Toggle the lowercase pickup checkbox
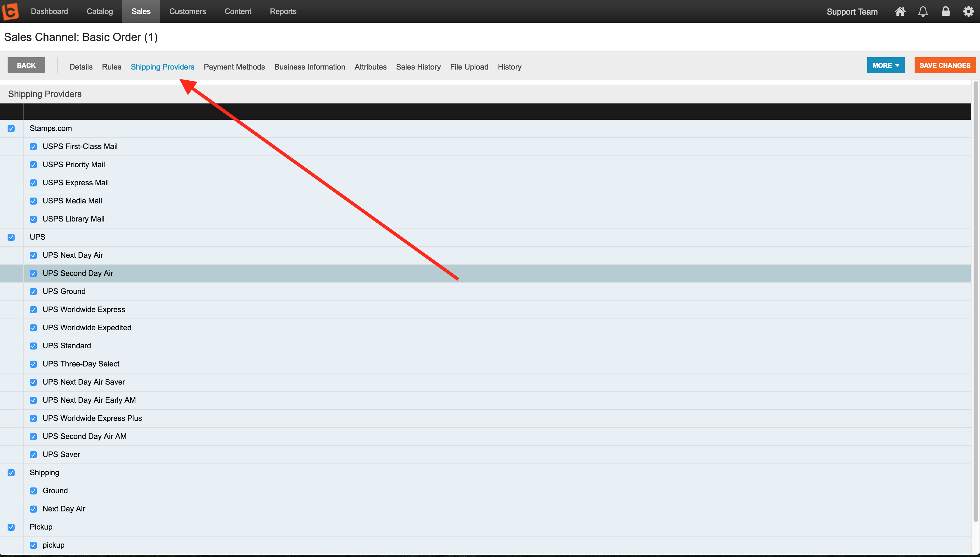The width and height of the screenshot is (980, 557). pos(33,545)
